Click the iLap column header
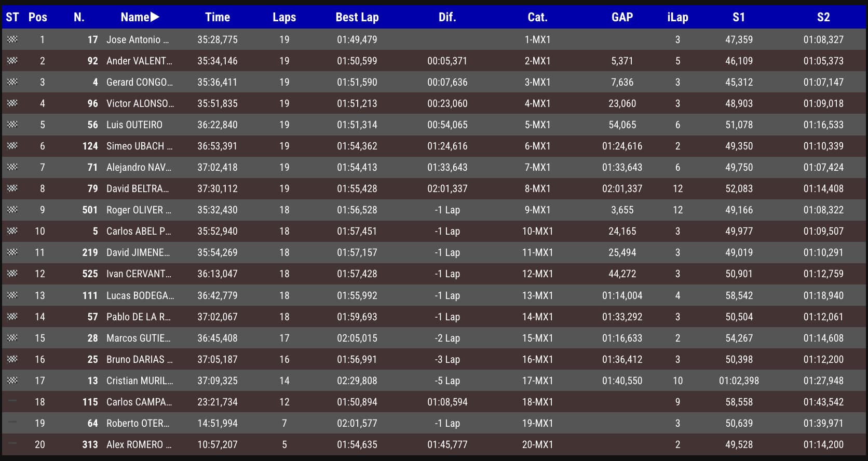Screen dimensions: 868x461 coord(677,17)
